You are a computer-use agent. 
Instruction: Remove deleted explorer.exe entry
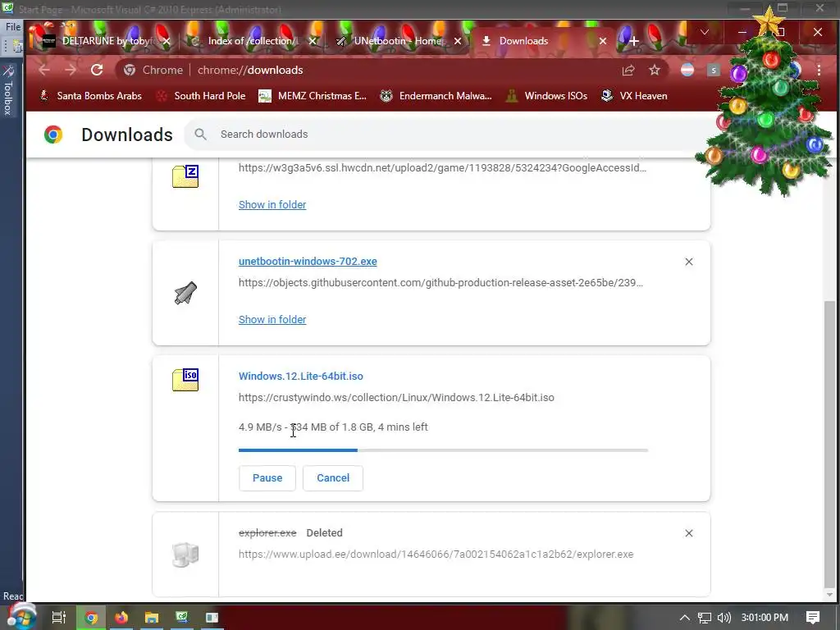pos(689,533)
